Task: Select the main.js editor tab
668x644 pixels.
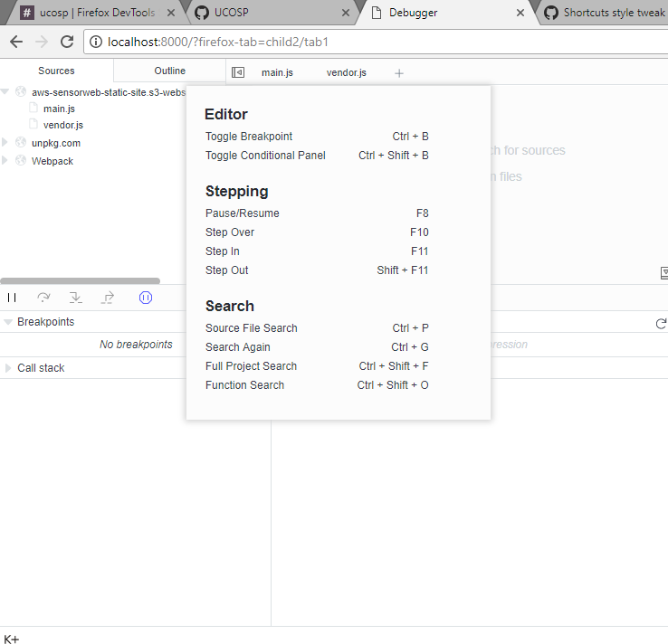Action: 277,72
